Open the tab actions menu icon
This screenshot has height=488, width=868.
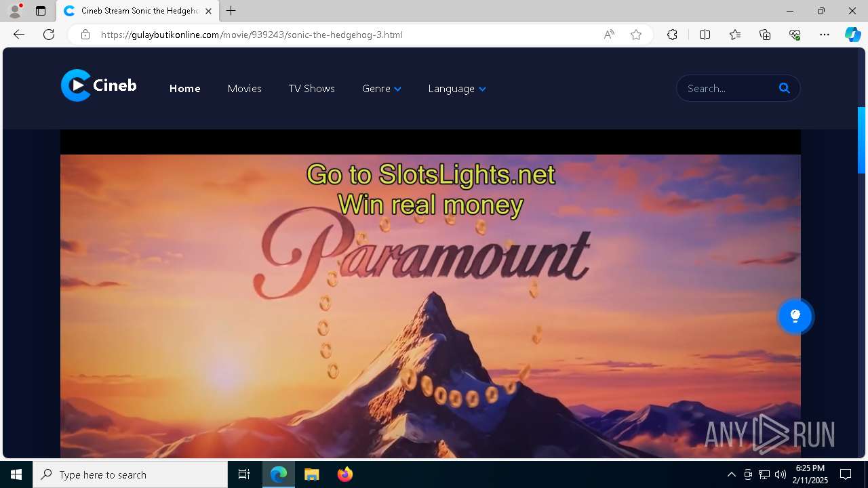(41, 11)
